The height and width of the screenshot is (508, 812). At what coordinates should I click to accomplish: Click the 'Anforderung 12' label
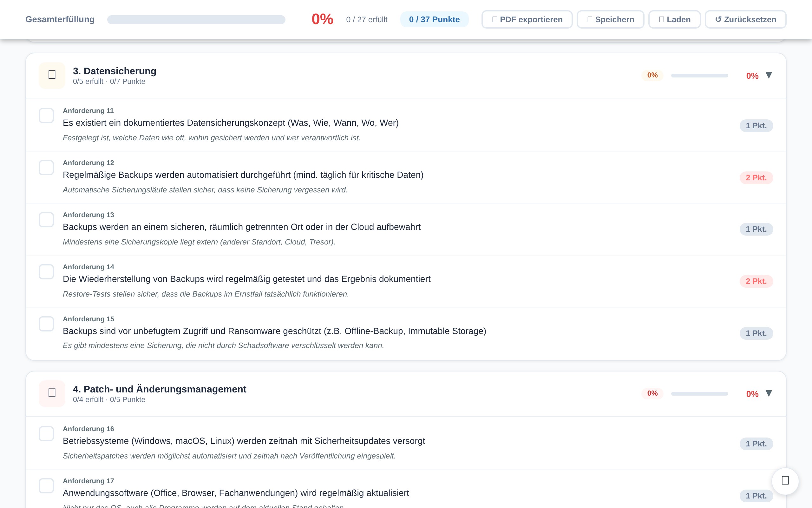pyautogui.click(x=88, y=163)
